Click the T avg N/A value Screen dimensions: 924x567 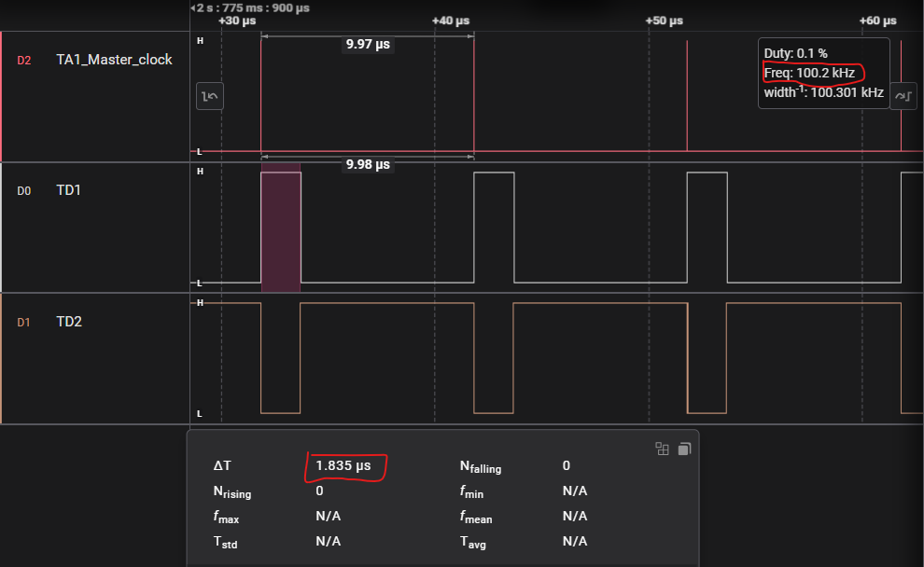point(575,542)
